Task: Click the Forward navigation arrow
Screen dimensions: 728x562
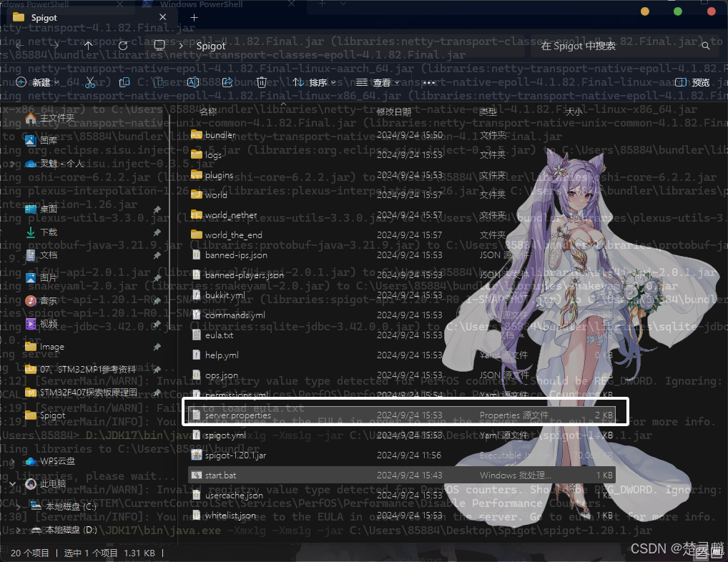Action: tap(54, 46)
